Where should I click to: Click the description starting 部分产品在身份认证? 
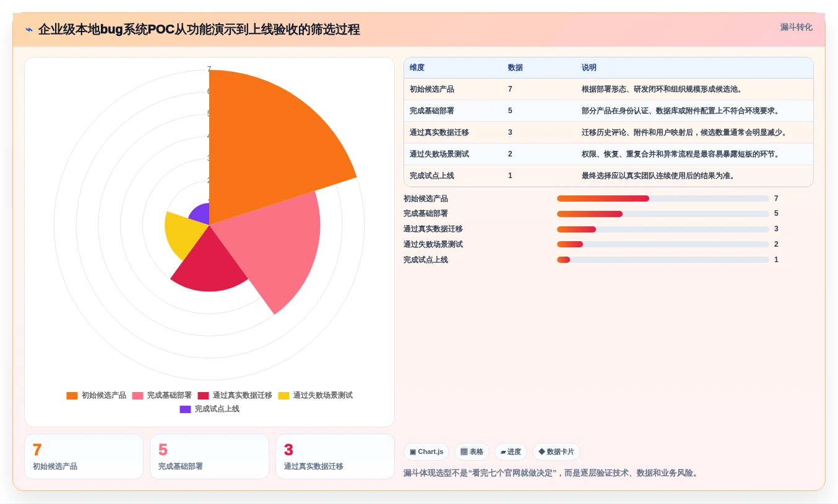tap(682, 111)
